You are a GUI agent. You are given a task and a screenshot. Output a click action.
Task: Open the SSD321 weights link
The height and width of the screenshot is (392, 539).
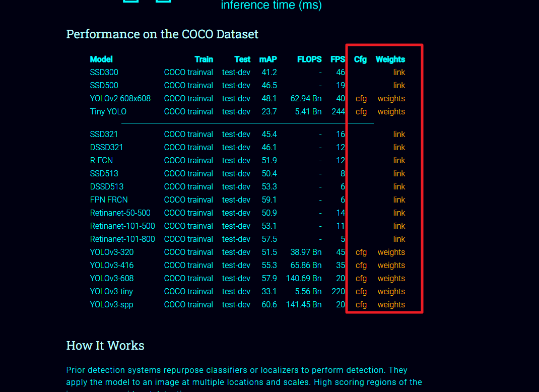click(x=399, y=135)
